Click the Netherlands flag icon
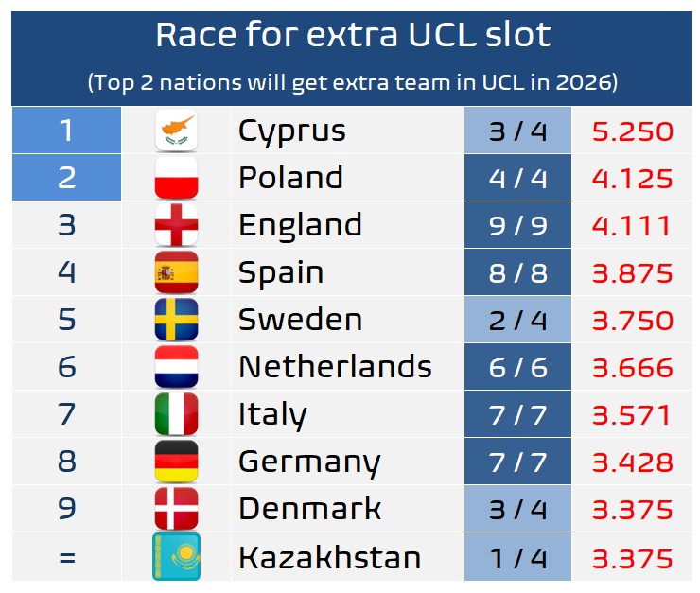Image resolution: width=700 pixels, height=593 pixels. pyautogui.click(x=176, y=367)
